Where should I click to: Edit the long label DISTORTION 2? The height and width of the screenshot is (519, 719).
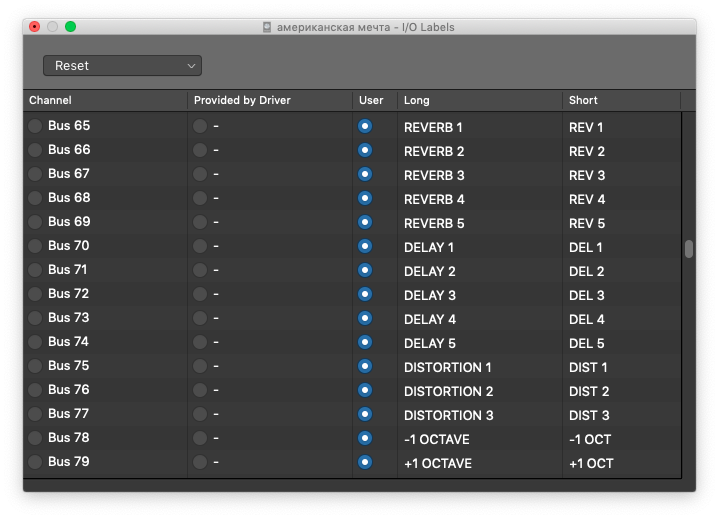point(449,391)
